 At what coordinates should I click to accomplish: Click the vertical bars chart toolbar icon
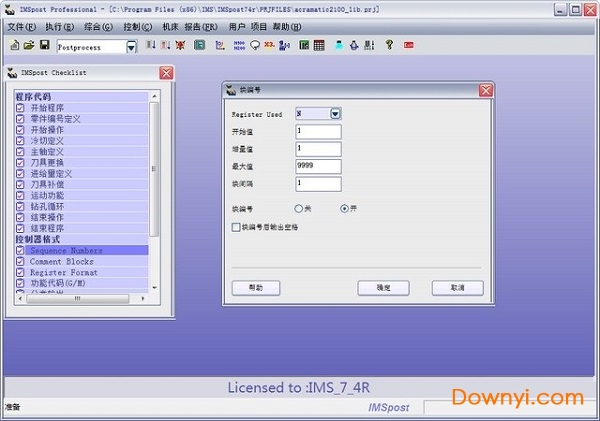coord(369,45)
